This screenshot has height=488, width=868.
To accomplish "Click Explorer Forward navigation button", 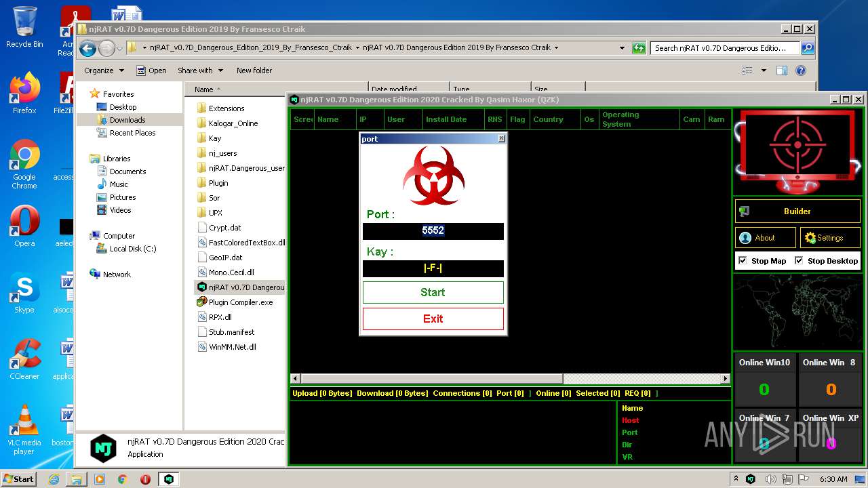I will coord(106,48).
